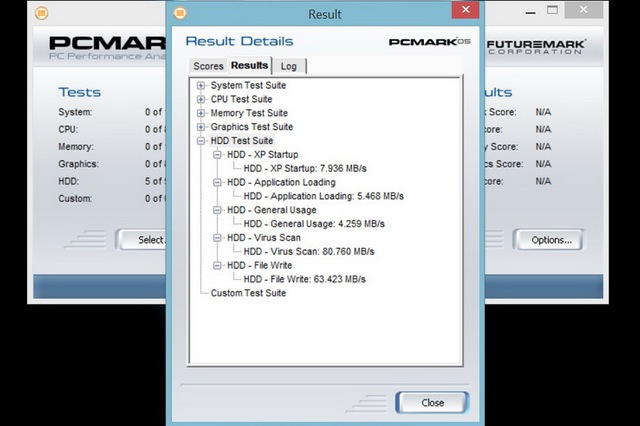Click the 'CPU:' test label in main window
The image size is (640, 426).
click(x=68, y=129)
